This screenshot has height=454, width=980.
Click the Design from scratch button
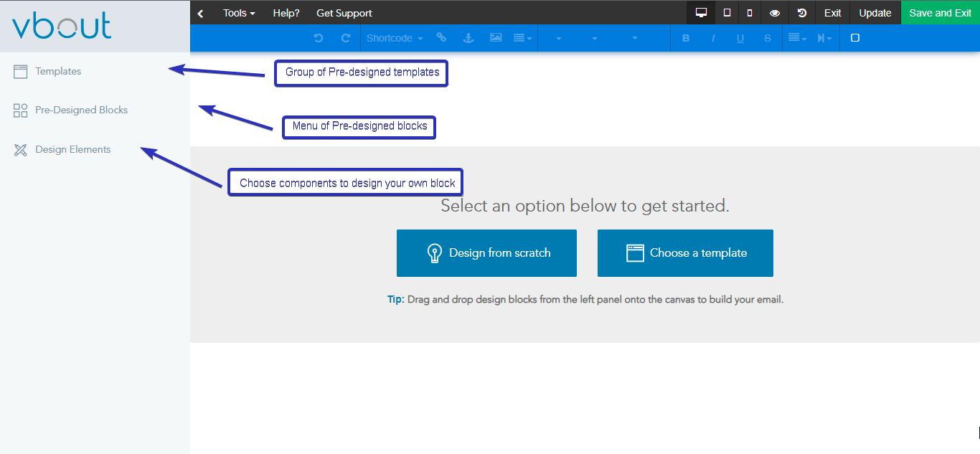pos(486,253)
